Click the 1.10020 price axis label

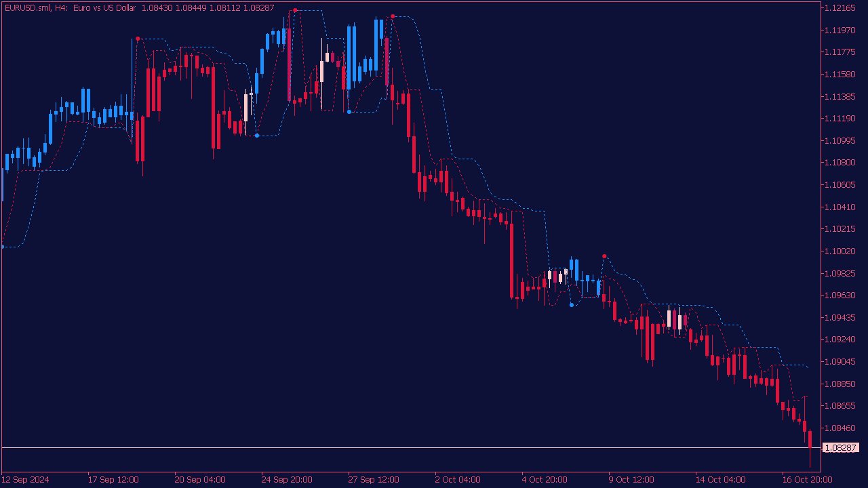[840, 251]
